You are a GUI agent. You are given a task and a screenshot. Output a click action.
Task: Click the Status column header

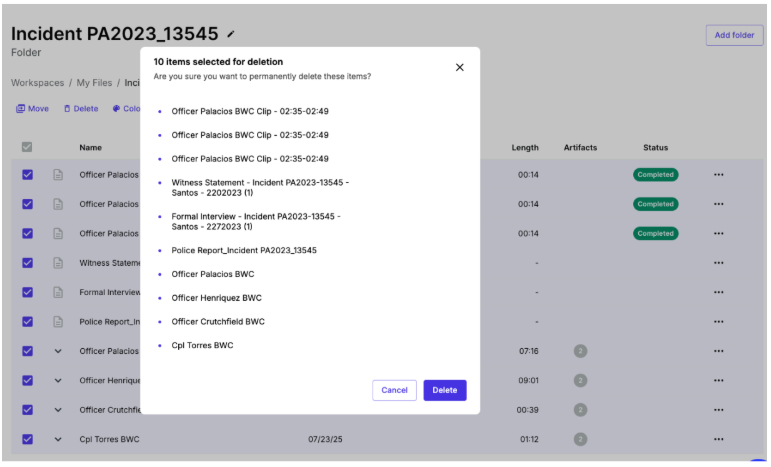point(655,147)
